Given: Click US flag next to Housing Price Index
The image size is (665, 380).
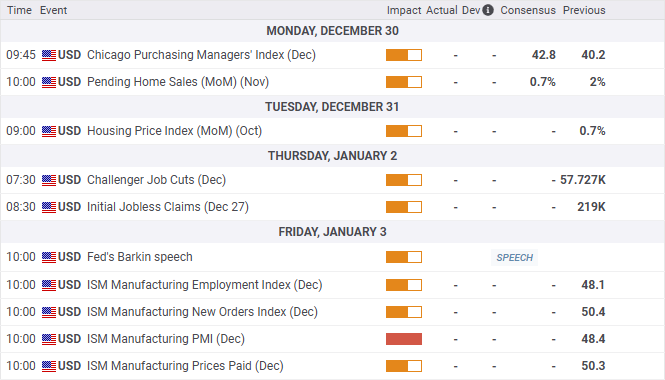Looking at the screenshot, I should 49,131.
